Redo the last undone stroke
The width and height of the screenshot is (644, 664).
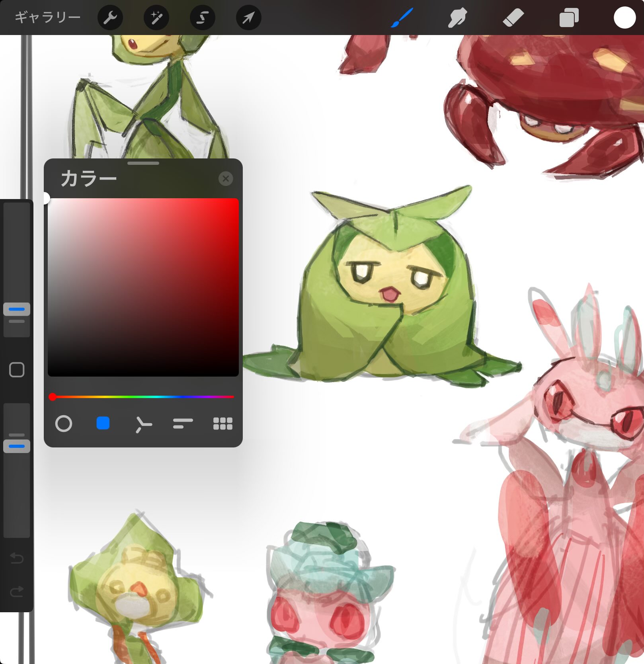pos(17,592)
